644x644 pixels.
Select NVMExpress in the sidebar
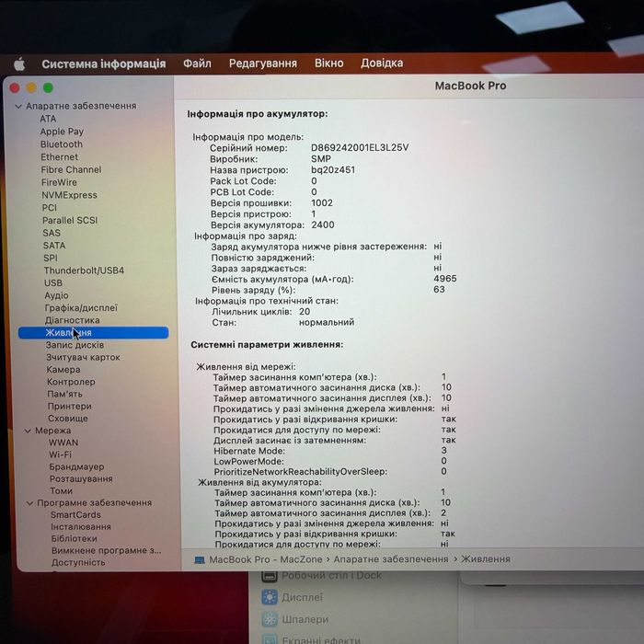click(69, 195)
